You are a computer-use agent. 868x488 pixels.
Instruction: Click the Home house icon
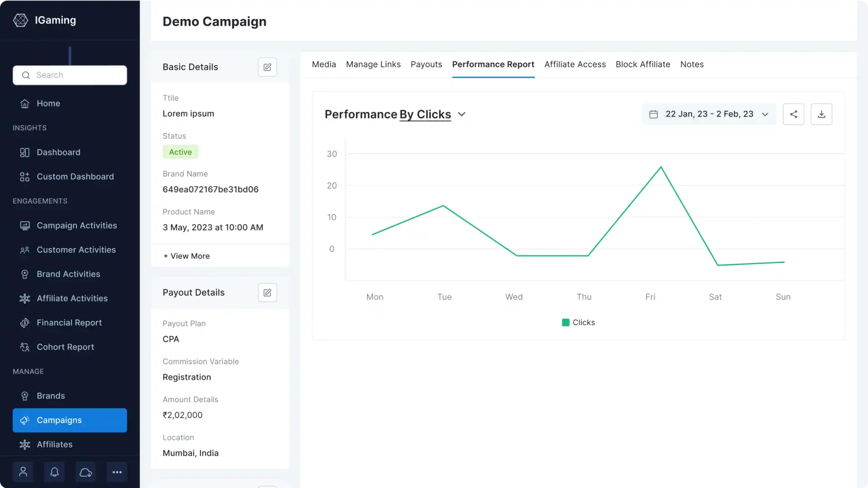pyautogui.click(x=25, y=103)
